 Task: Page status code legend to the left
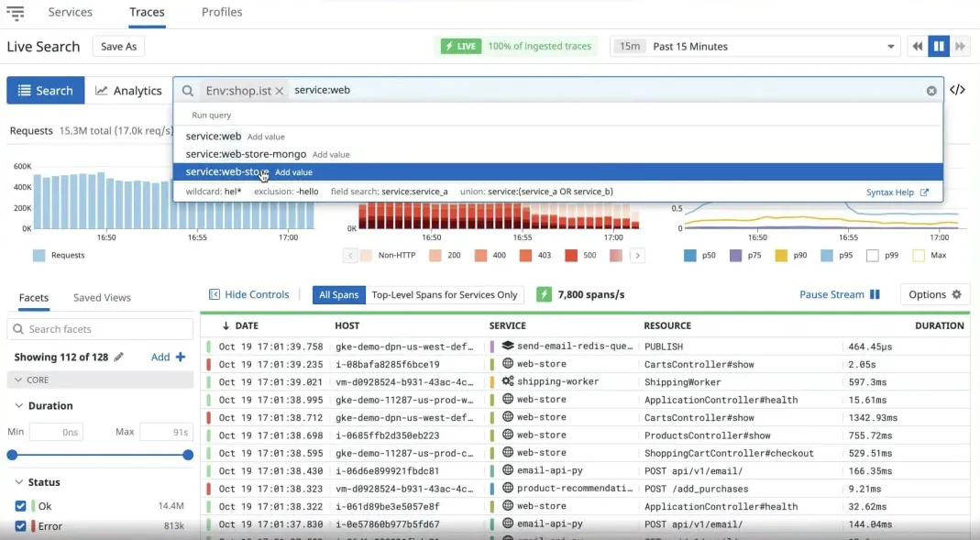pos(350,255)
